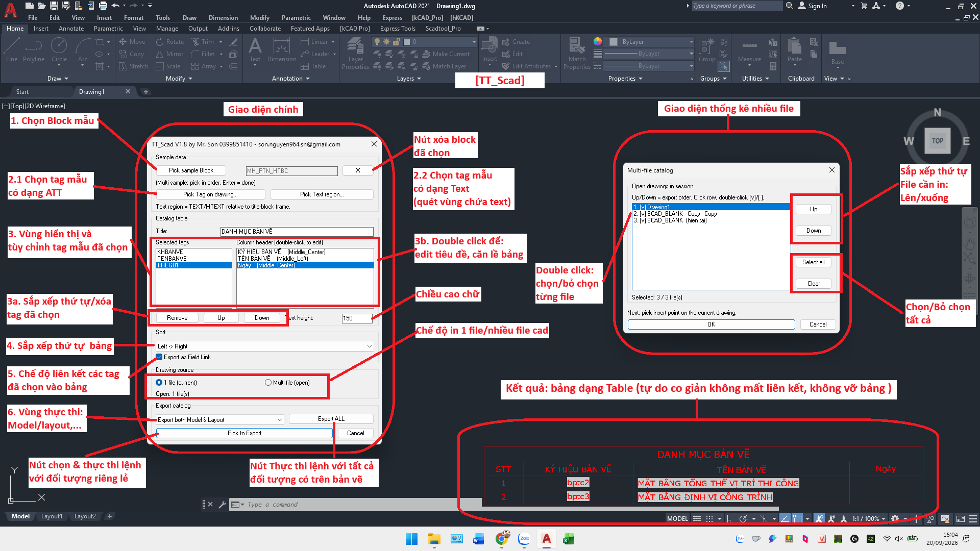This screenshot has height=551, width=980.
Task: Activate the Rotate tool
Action: pos(170,42)
